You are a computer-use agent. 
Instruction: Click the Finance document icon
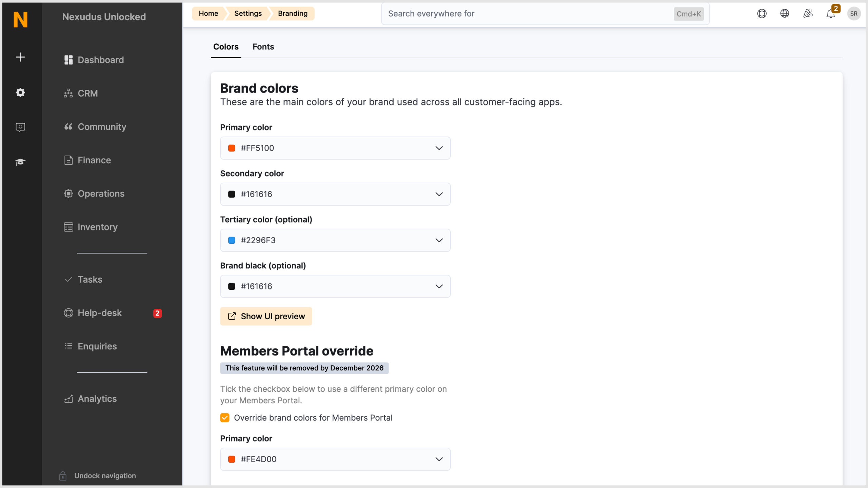click(68, 160)
